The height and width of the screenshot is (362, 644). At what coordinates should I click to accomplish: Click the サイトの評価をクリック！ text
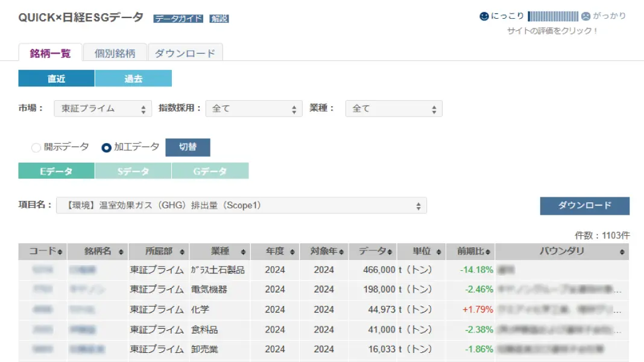click(552, 31)
